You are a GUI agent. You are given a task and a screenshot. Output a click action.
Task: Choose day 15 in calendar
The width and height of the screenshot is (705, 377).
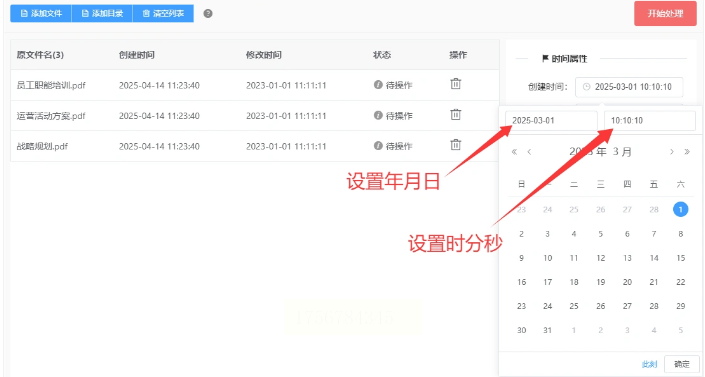[x=681, y=258]
